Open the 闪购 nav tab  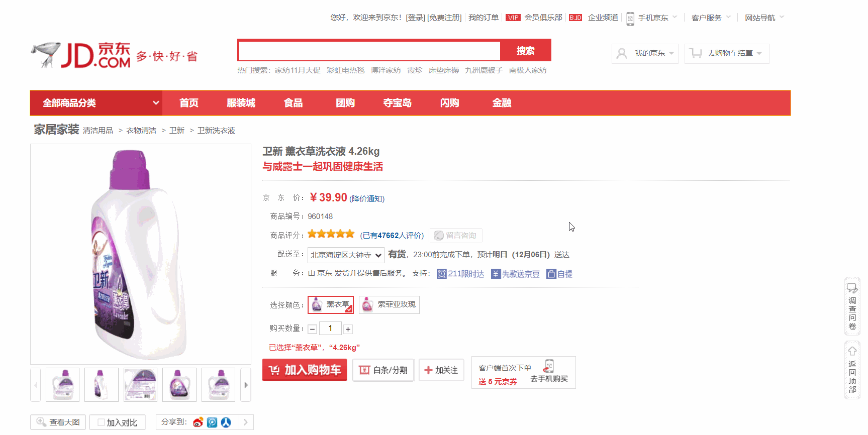point(450,103)
